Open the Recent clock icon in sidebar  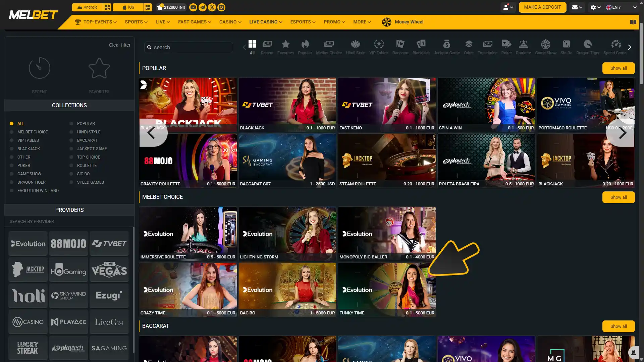(40, 68)
